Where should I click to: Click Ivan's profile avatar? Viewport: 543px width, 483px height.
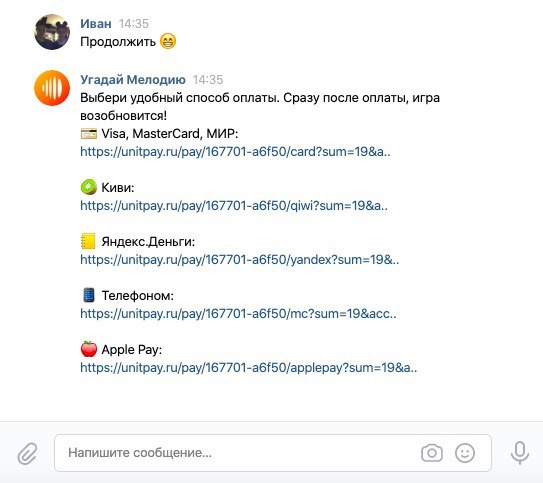pyautogui.click(x=52, y=32)
